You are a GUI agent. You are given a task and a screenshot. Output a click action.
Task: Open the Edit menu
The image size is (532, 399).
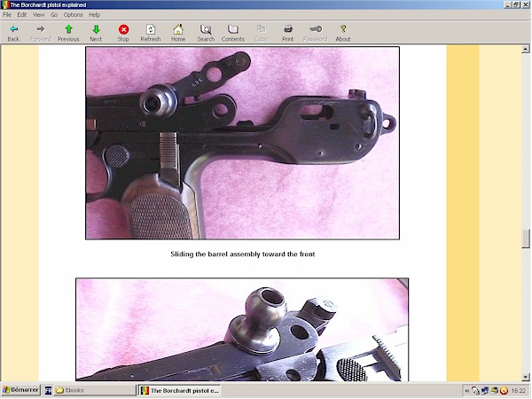[22, 14]
